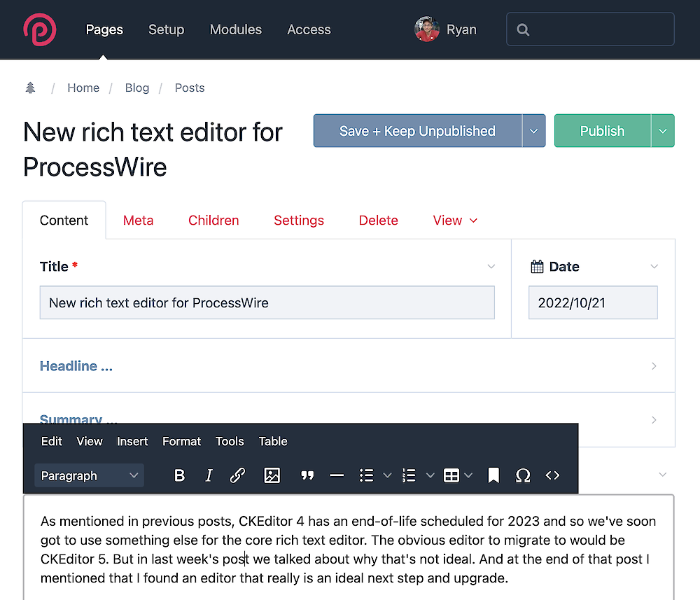This screenshot has width=700, height=600.
Task: Open numbered list style dropdown arrow
Action: [x=430, y=475]
